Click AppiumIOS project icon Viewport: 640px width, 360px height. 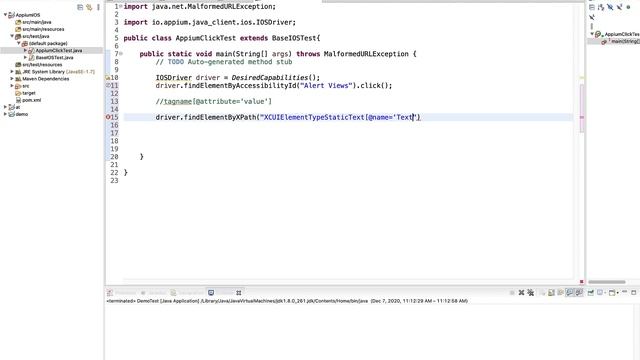tap(11, 15)
